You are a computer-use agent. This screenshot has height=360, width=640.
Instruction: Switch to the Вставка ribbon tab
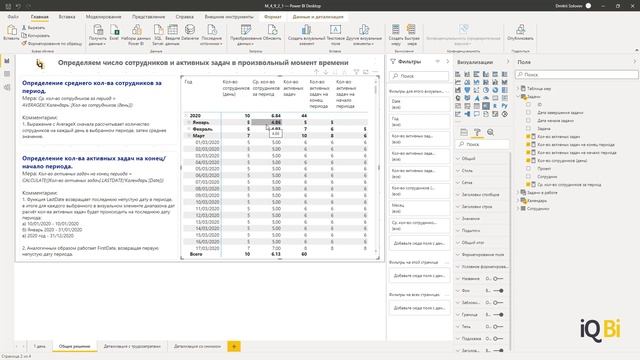67,17
